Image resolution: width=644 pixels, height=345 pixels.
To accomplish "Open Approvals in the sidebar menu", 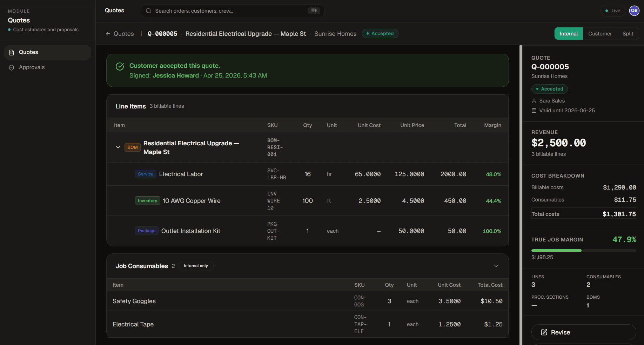I will (48, 67).
